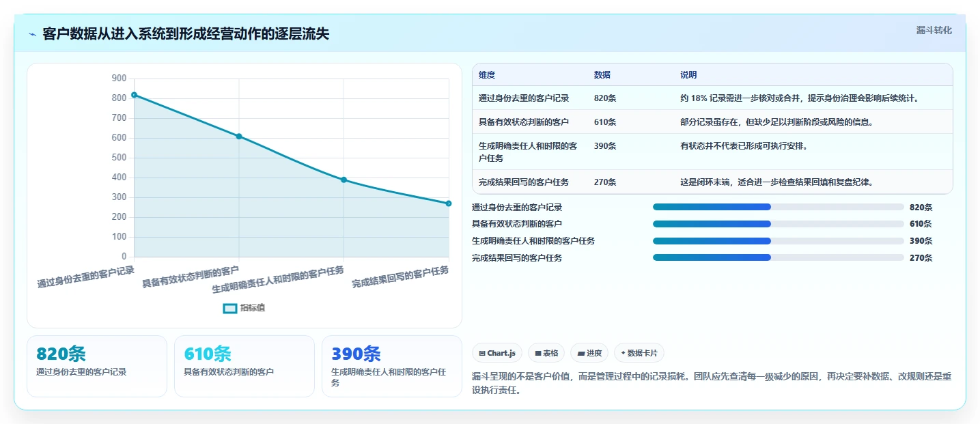Click the y-axis value 900
980x424 pixels.
[119, 79]
